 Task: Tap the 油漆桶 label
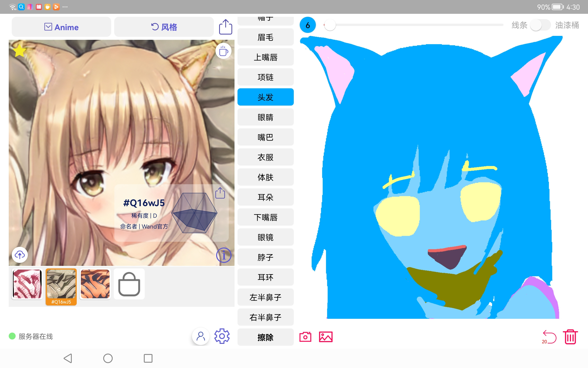567,25
